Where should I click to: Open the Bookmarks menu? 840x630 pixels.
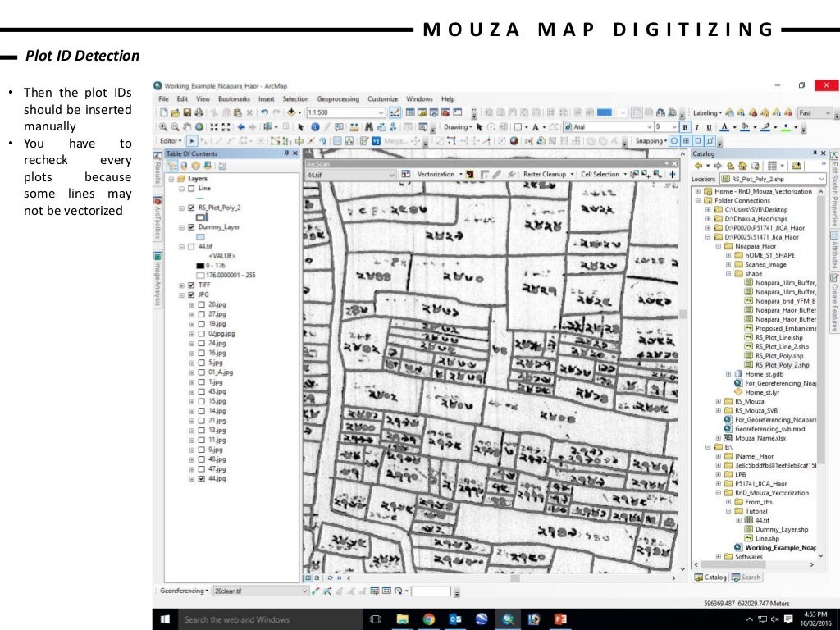pyautogui.click(x=235, y=98)
